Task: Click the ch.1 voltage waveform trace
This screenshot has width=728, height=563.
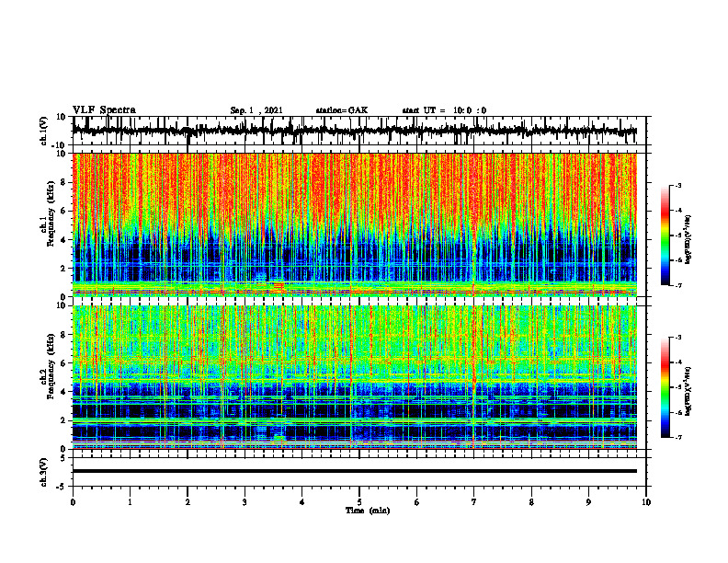Action: click(354, 131)
